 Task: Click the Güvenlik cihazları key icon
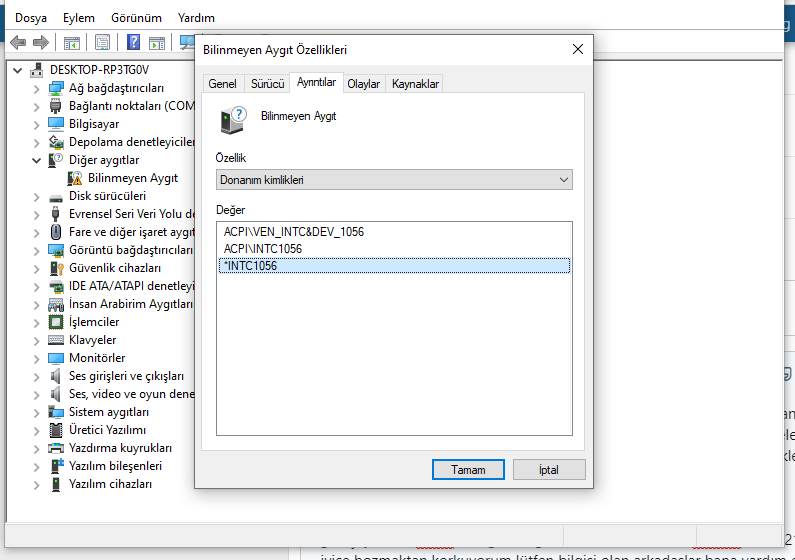tap(56, 268)
